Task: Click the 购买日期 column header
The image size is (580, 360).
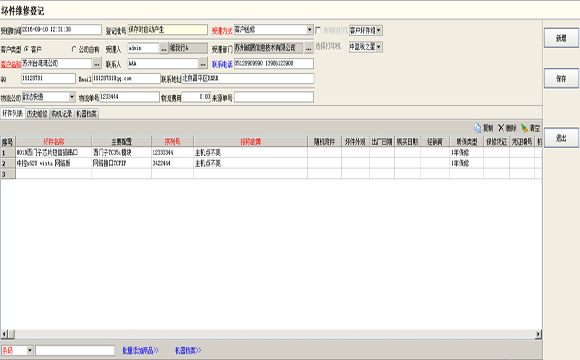Action: point(407,142)
